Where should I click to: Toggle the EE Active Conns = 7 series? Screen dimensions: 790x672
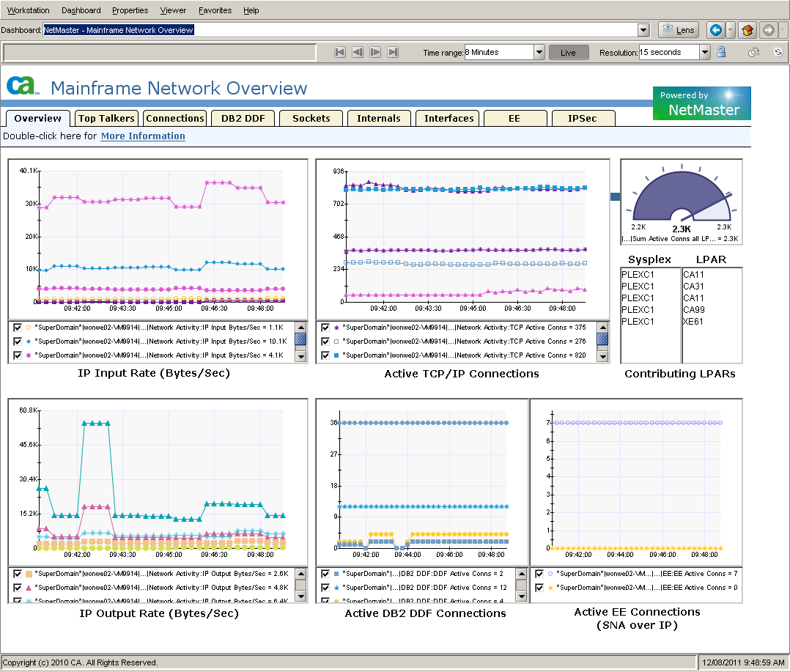(x=539, y=574)
